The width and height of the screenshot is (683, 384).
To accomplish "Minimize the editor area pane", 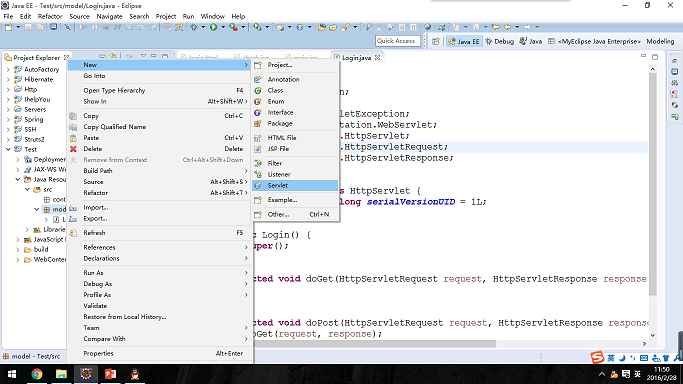I will (643, 57).
